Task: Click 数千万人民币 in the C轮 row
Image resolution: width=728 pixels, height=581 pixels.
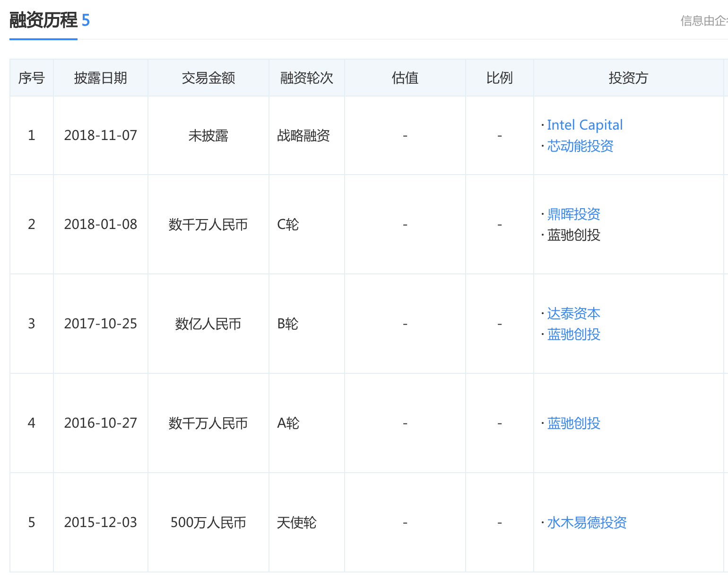Action: pos(208,224)
